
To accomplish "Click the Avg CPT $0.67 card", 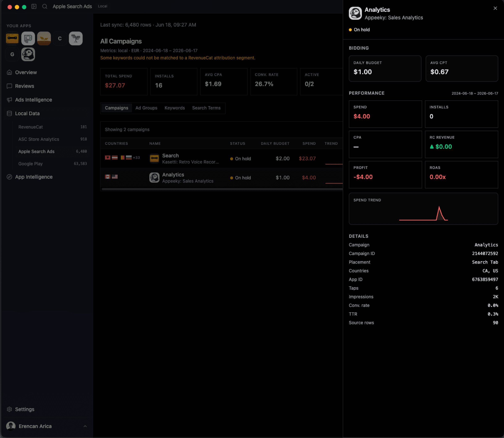I will pos(462,68).
